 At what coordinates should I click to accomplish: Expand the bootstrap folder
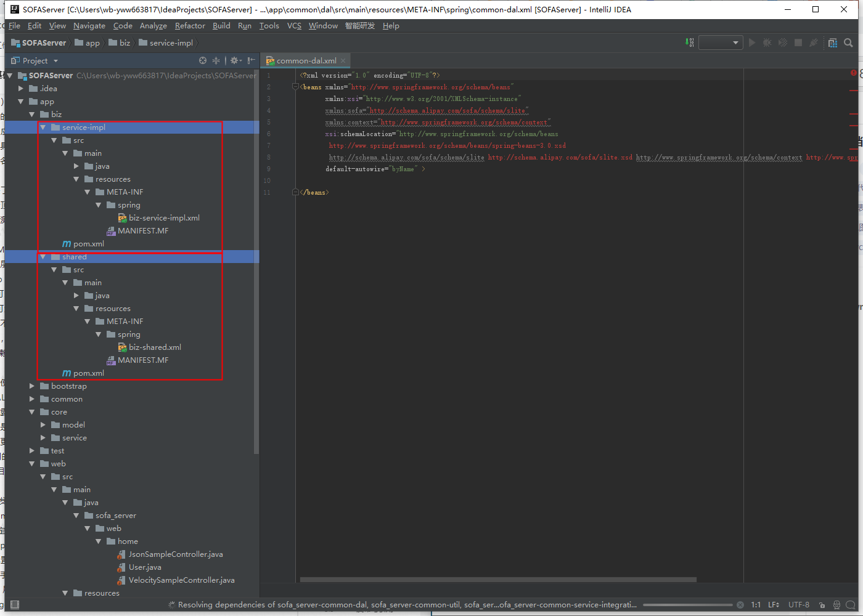tap(32, 386)
